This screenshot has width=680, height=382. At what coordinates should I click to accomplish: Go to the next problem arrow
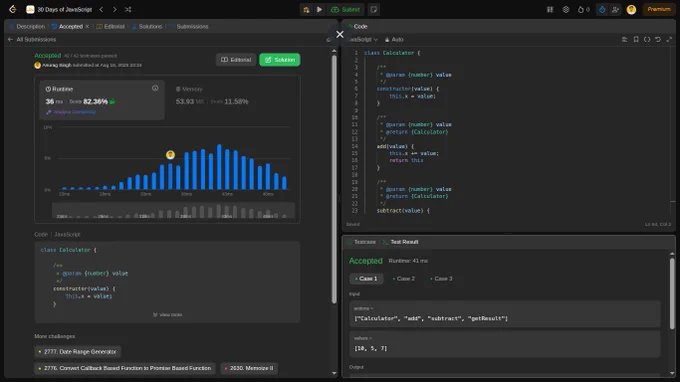115,9
